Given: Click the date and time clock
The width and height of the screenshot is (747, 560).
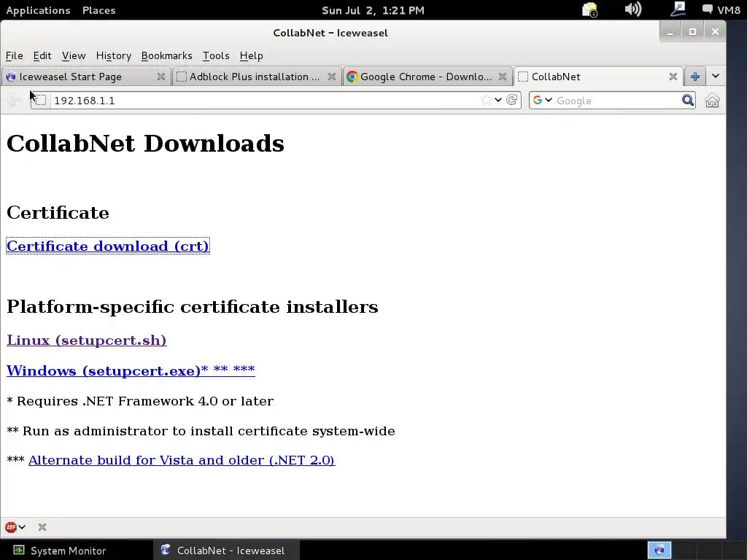Looking at the screenshot, I should (x=373, y=10).
